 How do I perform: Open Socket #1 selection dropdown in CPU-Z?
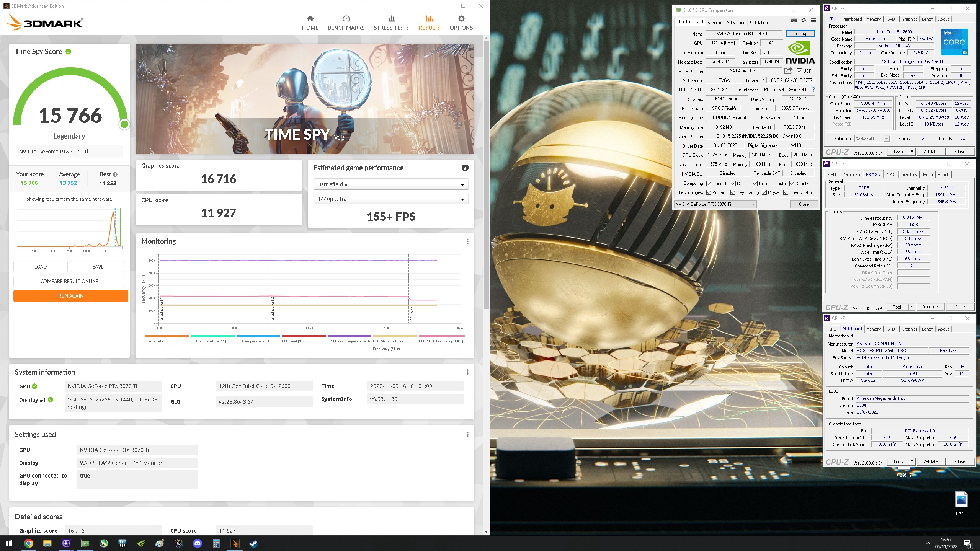coord(872,139)
